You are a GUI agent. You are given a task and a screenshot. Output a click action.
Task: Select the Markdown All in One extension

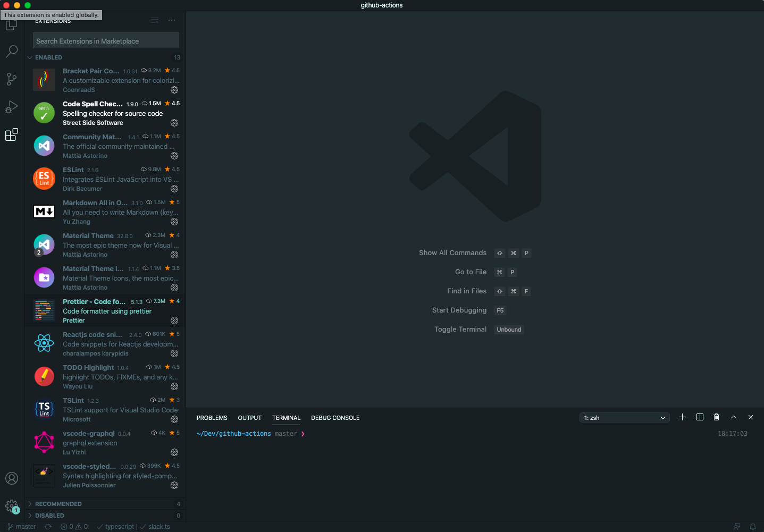pos(105,212)
